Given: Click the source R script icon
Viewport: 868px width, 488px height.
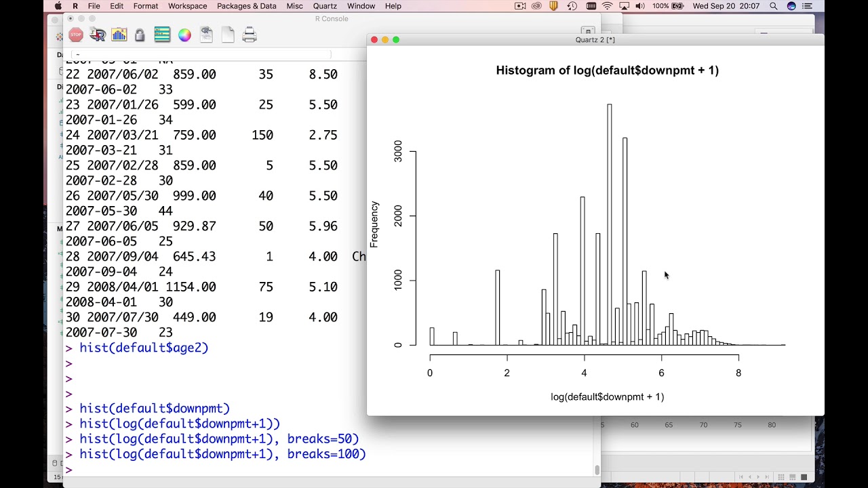Looking at the screenshot, I should (98, 35).
